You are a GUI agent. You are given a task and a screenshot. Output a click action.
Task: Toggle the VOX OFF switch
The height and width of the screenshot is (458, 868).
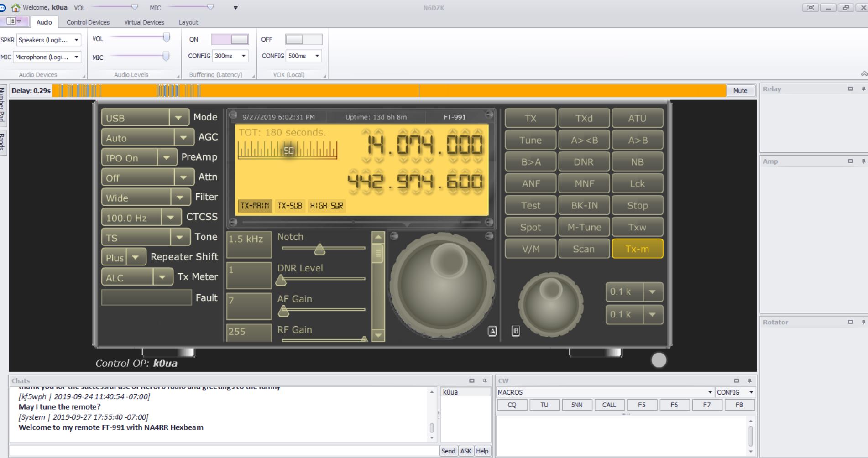click(x=303, y=39)
